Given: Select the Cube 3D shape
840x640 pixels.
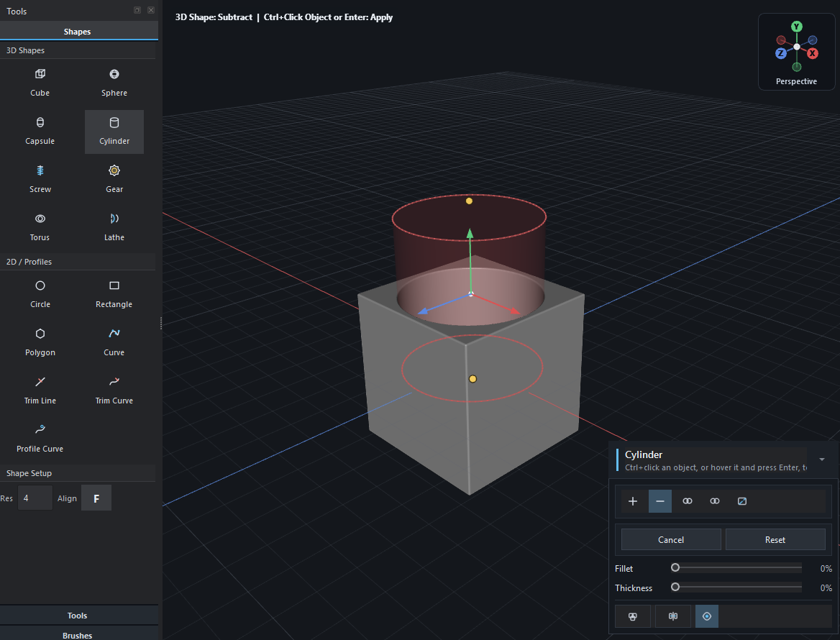Looking at the screenshot, I should 40,83.
